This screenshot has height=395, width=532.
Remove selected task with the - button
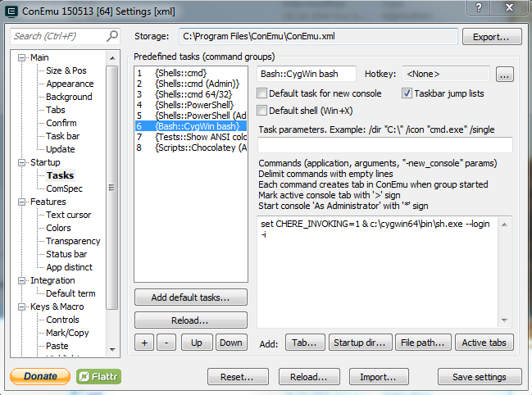(166, 343)
